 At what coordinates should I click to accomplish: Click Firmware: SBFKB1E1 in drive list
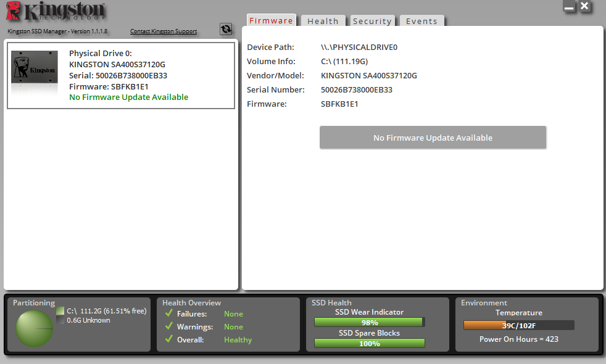coord(109,86)
